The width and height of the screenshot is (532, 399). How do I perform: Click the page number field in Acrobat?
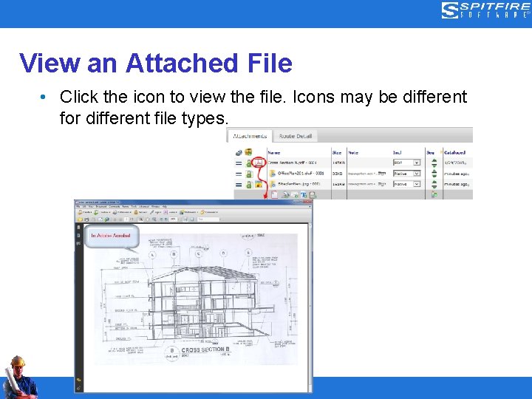click(x=126, y=219)
